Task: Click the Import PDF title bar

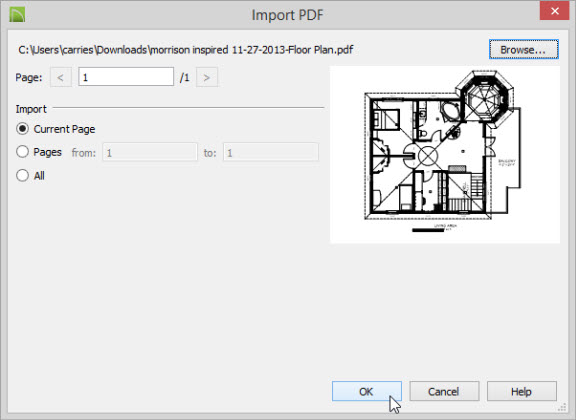Action: pos(287,15)
